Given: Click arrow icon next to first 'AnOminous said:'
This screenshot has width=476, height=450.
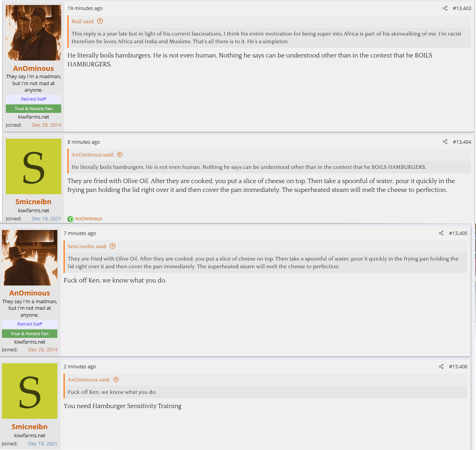Looking at the screenshot, I should pyautogui.click(x=120, y=154).
